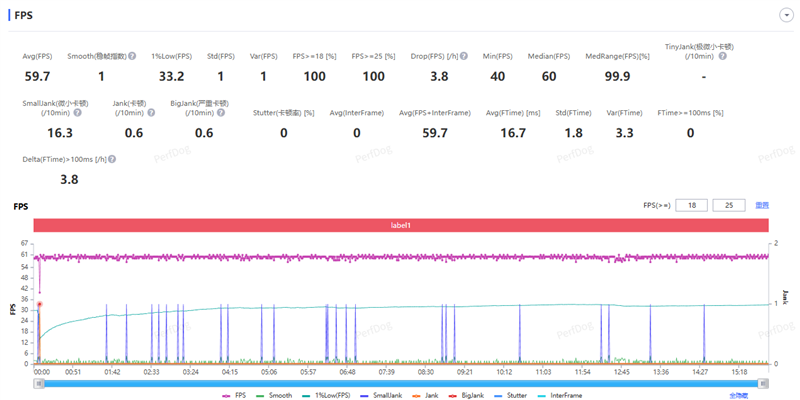Click the left handle of timeline range slider
Image resolution: width=800 pixels, height=400 pixels.
point(37,382)
